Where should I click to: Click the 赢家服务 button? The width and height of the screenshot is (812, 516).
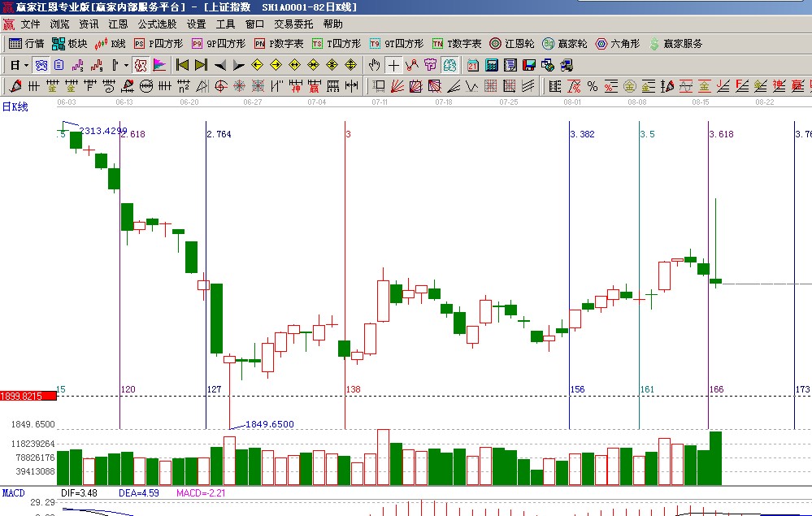tap(675, 44)
